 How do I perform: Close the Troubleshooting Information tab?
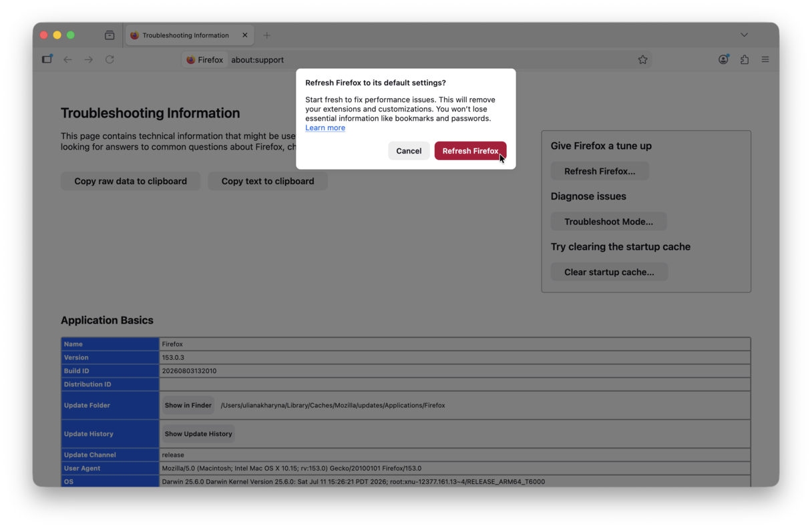pos(244,35)
